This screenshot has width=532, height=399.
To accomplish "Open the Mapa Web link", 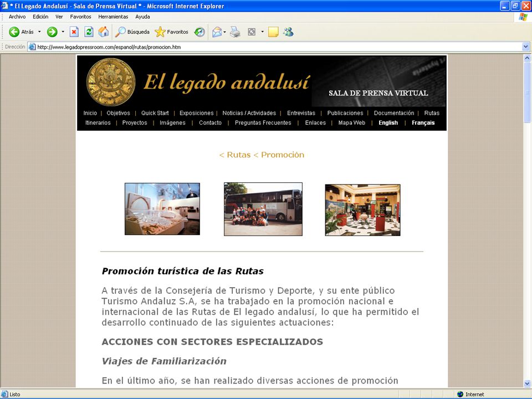I will tap(351, 123).
